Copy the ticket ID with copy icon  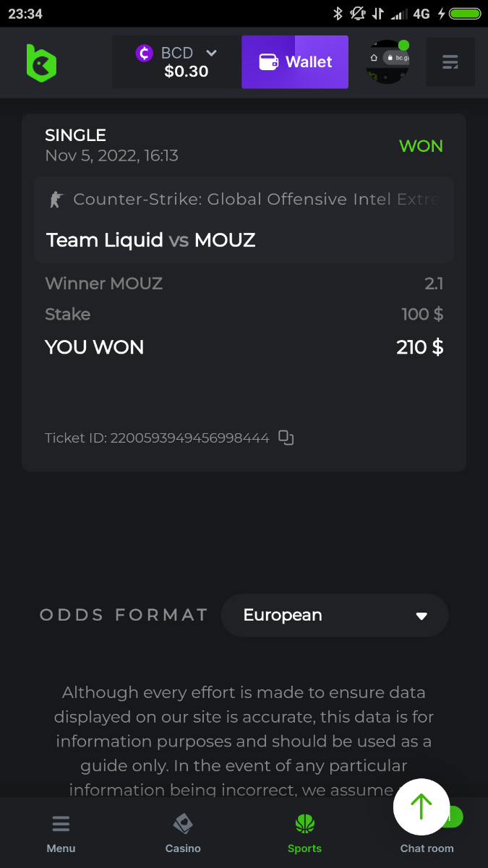(x=286, y=438)
